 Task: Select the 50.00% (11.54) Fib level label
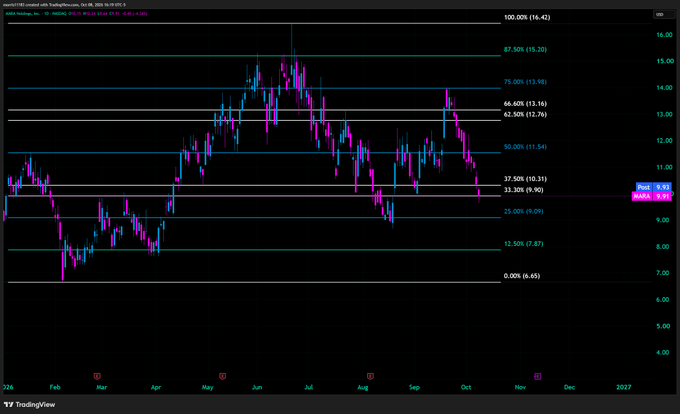(x=525, y=147)
